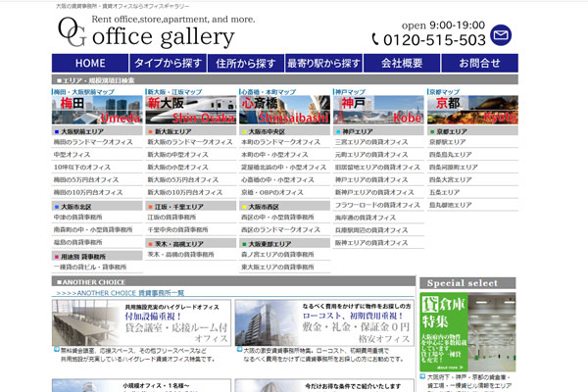Click 神戸マップ link
Screen dimensions: 588x392
pyautogui.click(x=350, y=91)
